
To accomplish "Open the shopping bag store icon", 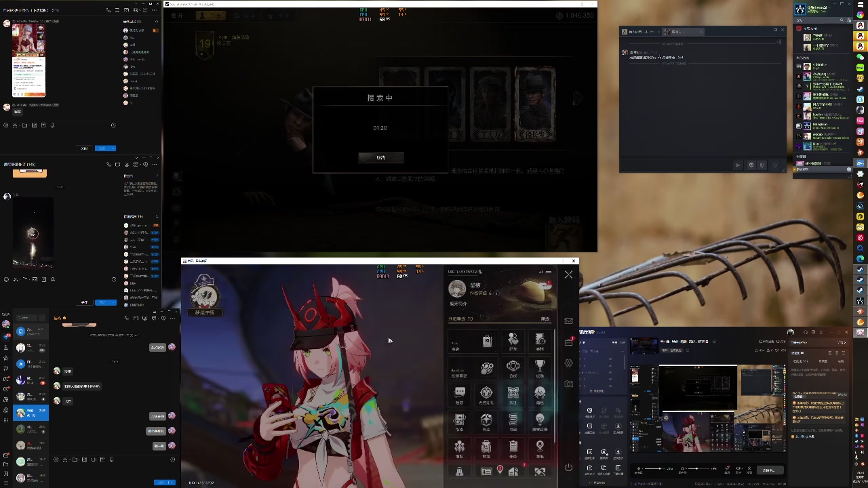I will [488, 341].
